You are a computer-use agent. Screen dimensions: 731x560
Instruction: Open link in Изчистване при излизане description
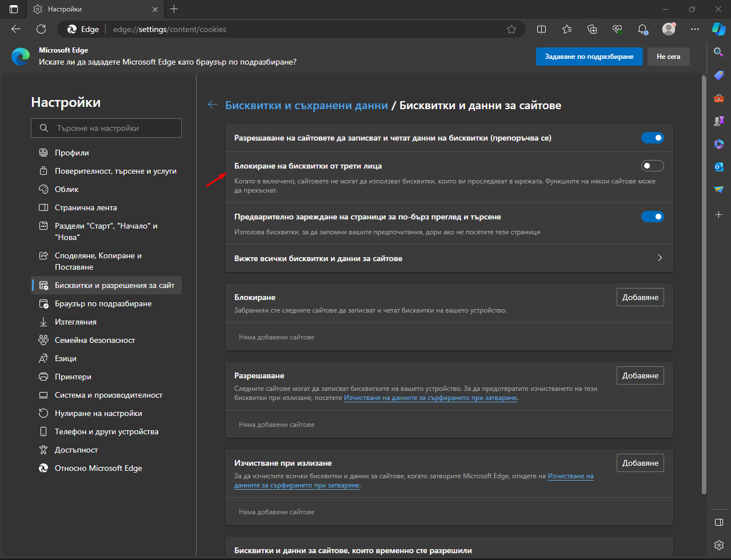pos(414,481)
